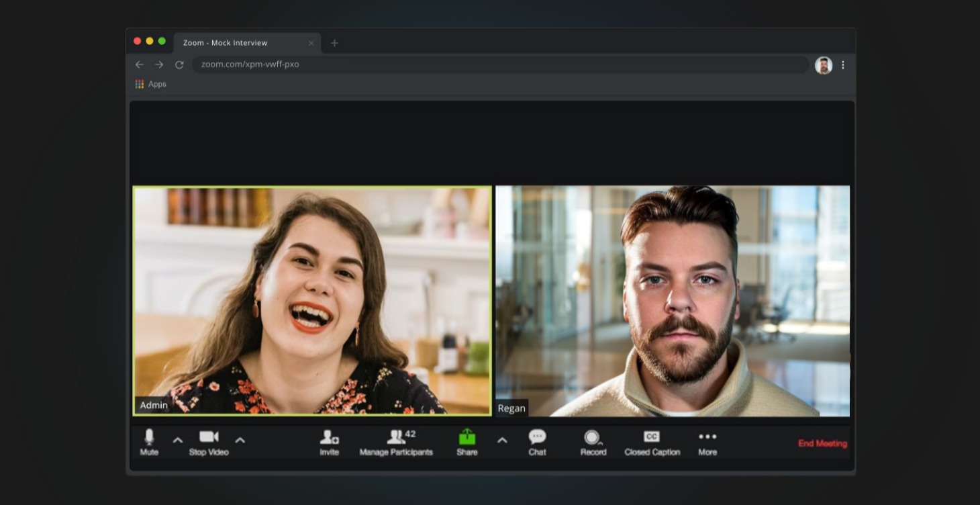Switch to Zoom - Mock Interview tab
This screenshot has height=505, width=980.
[x=247, y=43]
